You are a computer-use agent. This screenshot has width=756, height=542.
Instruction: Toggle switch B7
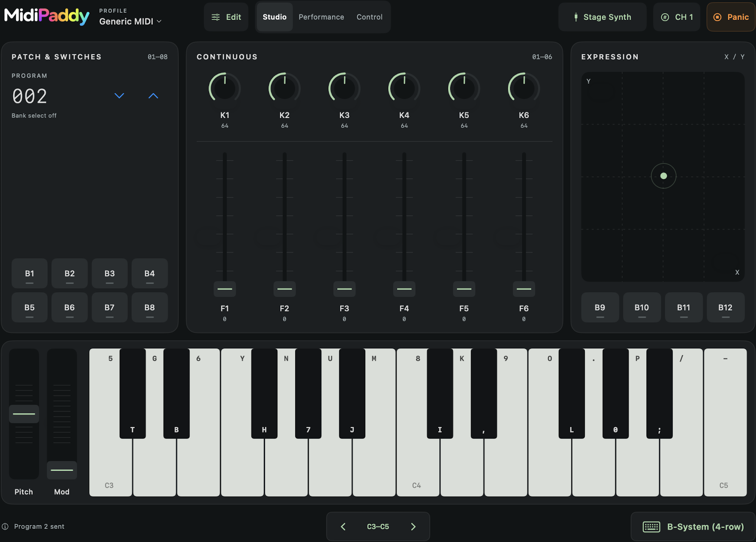tap(110, 308)
